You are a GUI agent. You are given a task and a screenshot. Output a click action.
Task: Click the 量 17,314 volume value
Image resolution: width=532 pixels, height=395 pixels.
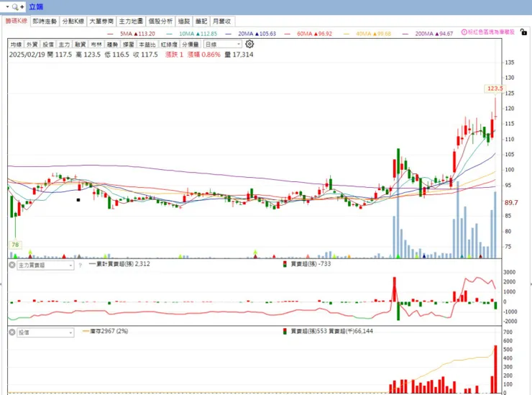[239, 55]
